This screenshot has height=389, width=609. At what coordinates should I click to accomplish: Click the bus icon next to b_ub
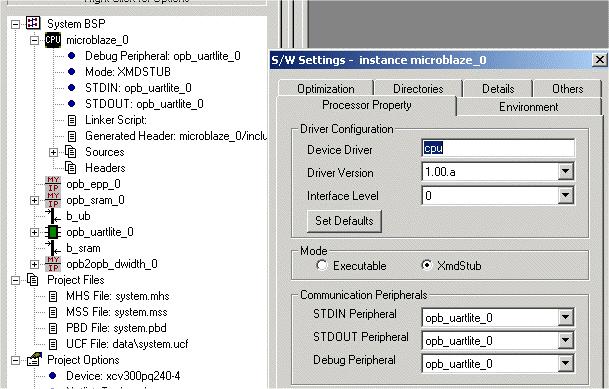53,216
